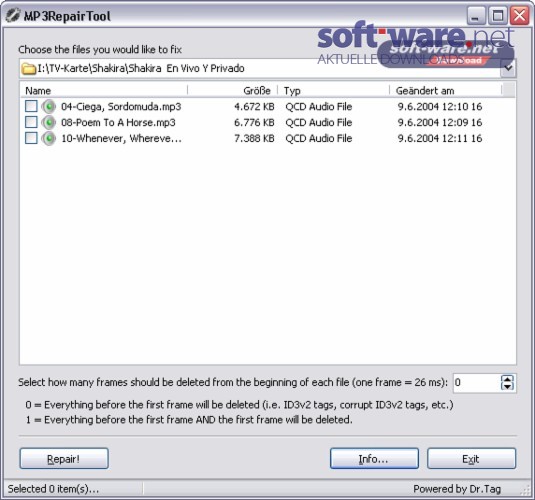Screen dimensions: 535x500
Task: Open the Info... dialog button
Action: point(374,459)
